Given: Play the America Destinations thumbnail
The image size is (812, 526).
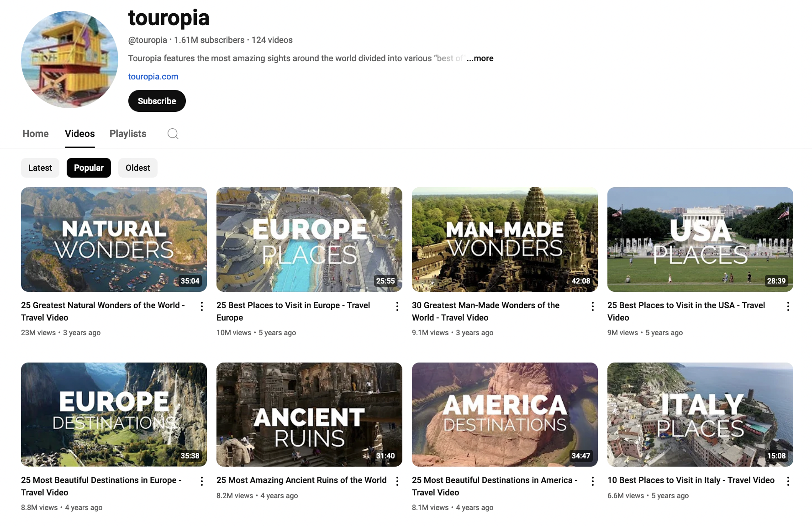Looking at the screenshot, I should pos(505,415).
